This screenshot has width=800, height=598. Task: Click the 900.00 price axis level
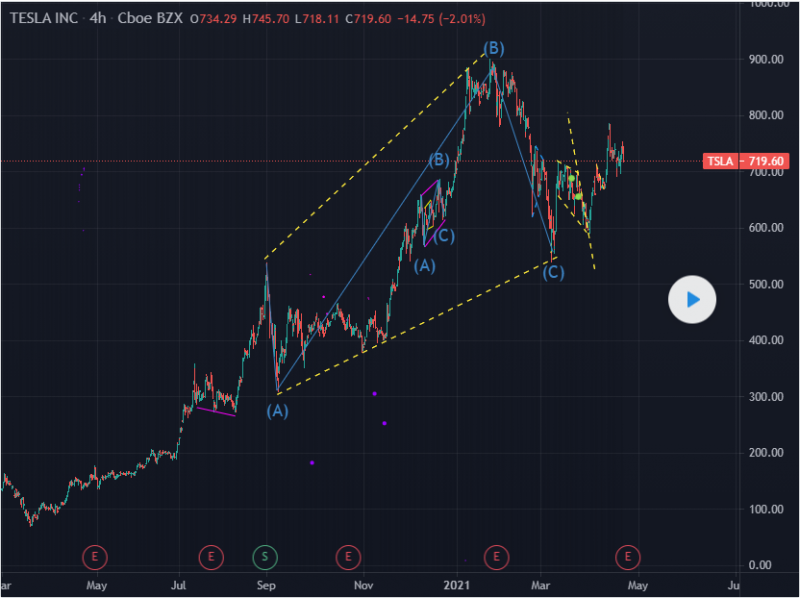click(x=767, y=60)
